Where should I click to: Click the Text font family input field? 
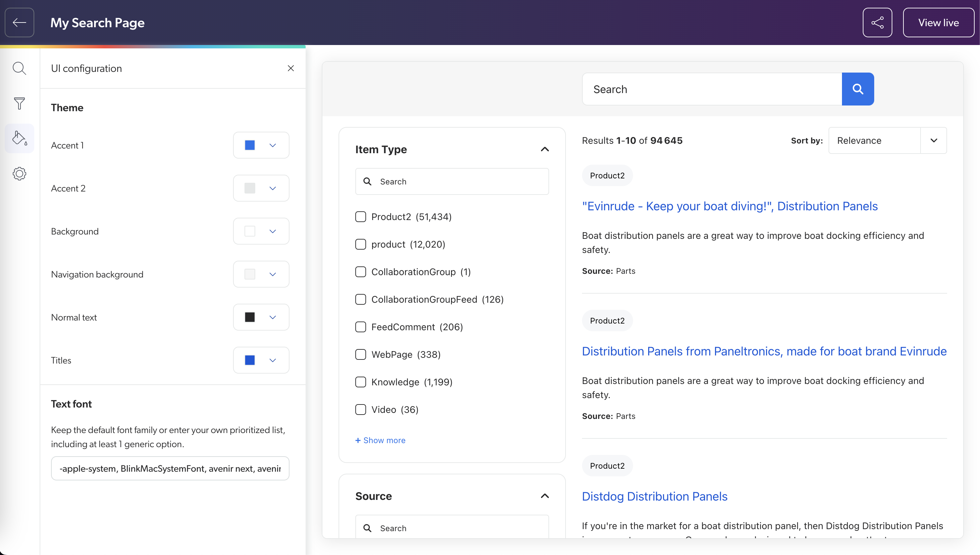point(170,468)
